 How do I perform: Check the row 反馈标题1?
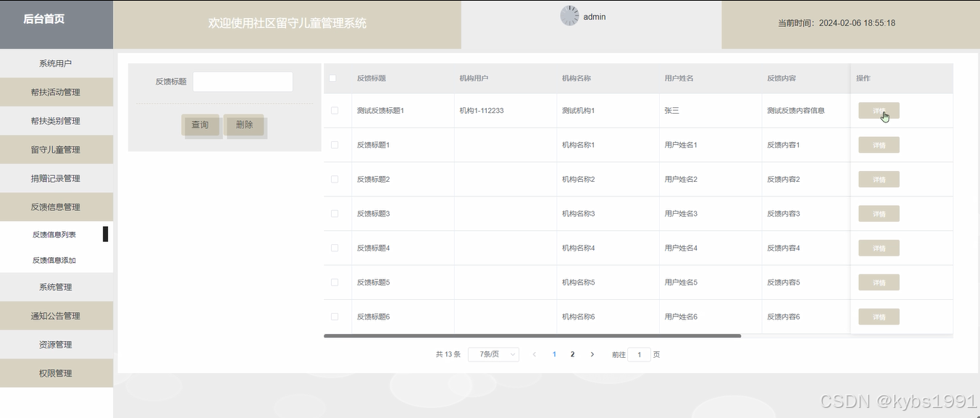pos(335,145)
